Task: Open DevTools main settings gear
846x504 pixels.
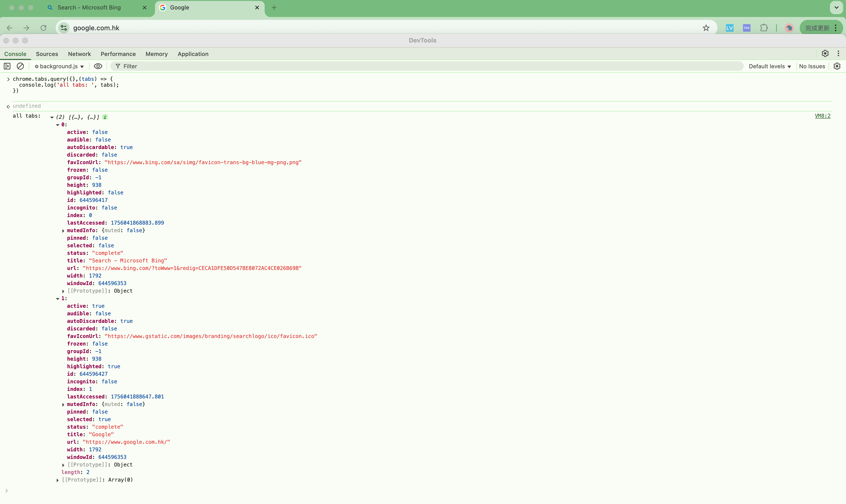Action: (825, 54)
